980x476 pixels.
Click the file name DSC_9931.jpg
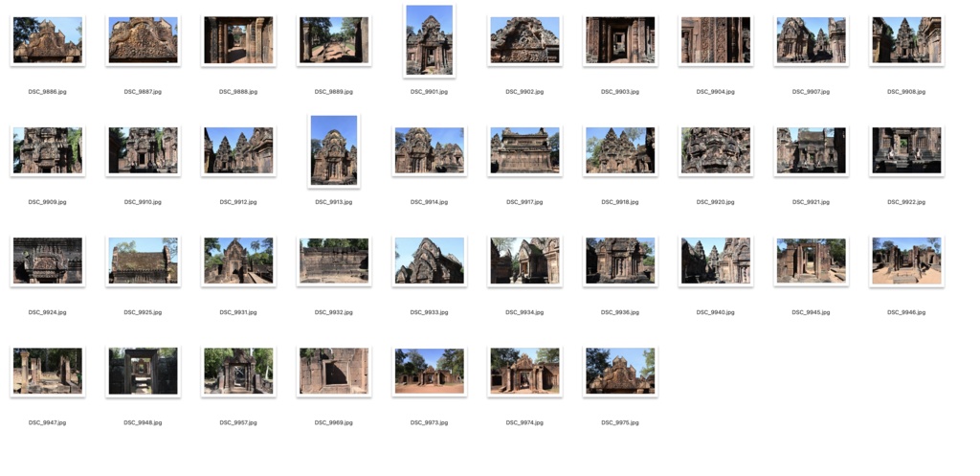[x=238, y=312]
